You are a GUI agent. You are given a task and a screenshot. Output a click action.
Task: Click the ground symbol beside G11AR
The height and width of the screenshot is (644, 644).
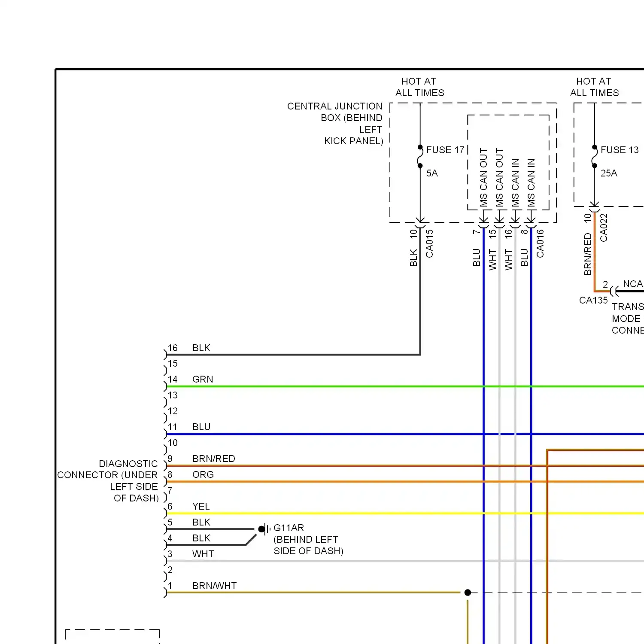tap(264, 529)
